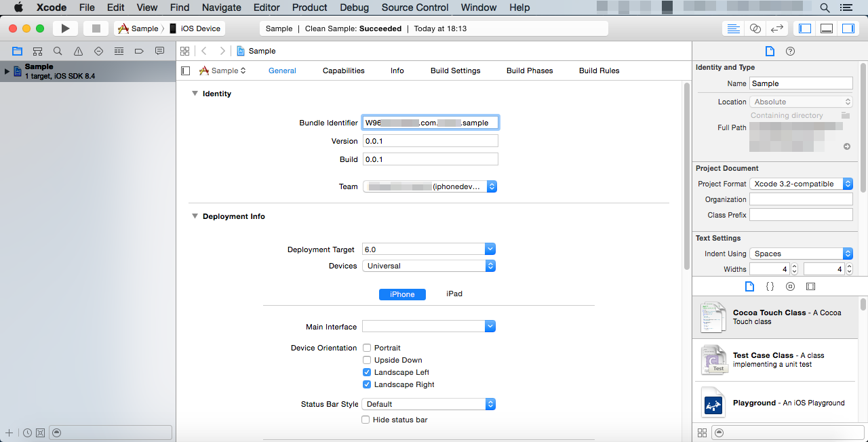Open the Debug navigator

point(119,51)
